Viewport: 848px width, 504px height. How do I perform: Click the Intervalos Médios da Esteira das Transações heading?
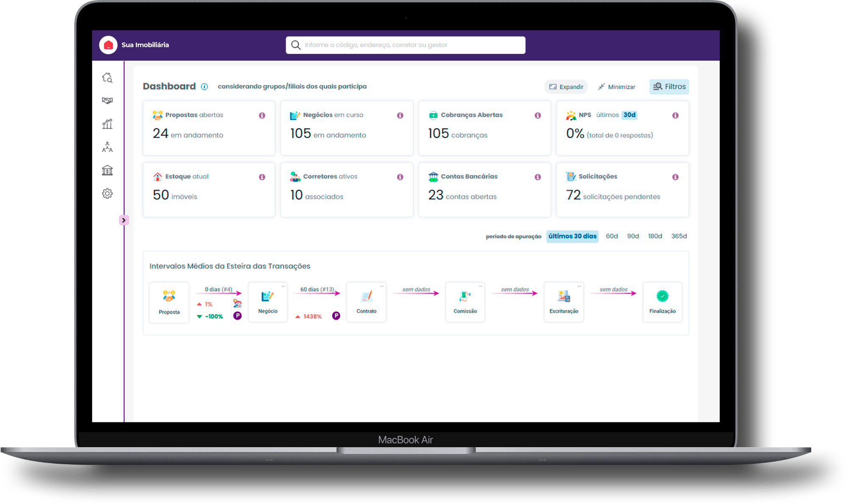pos(230,266)
